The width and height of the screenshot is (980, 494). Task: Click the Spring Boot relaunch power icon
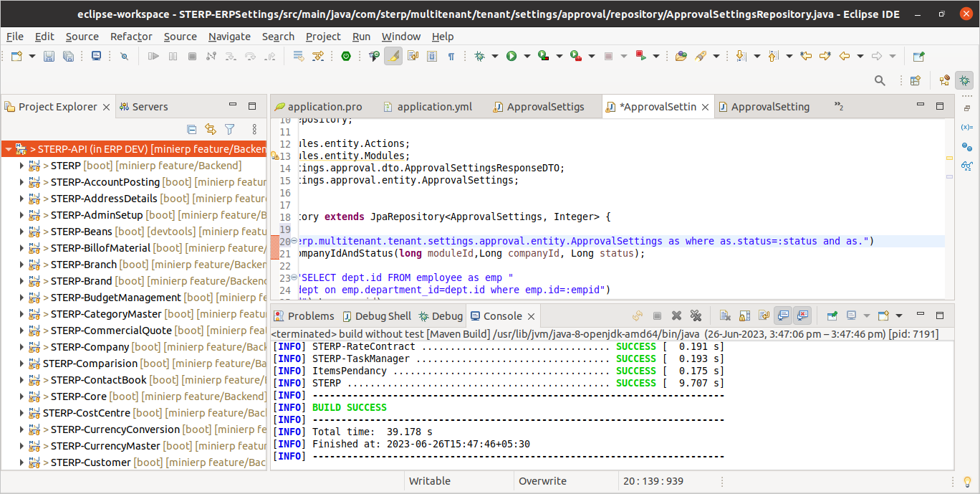pos(346,56)
